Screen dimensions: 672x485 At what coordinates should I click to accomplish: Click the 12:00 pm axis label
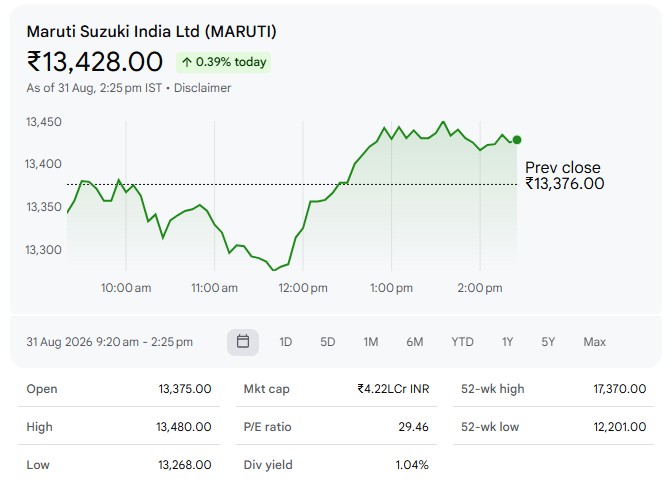[x=303, y=288]
